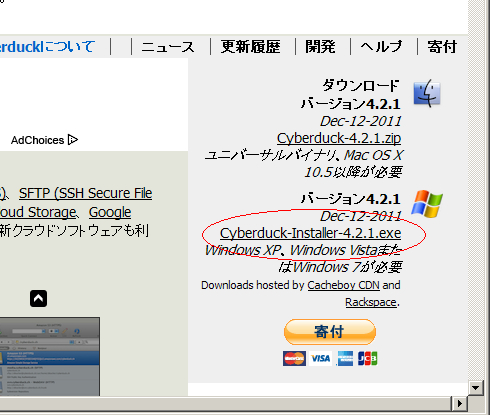Click the orange 寄付 donate button
The image size is (490, 415).
click(330, 332)
